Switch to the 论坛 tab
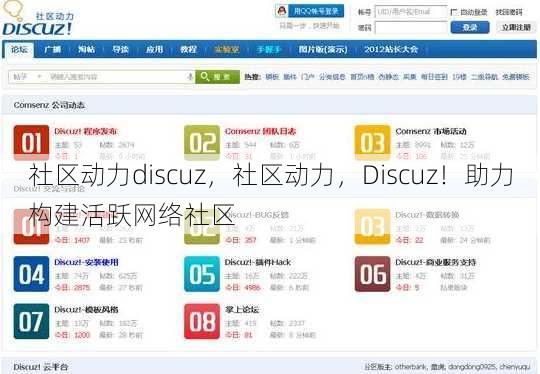The height and width of the screenshot is (374, 540). click(x=19, y=50)
